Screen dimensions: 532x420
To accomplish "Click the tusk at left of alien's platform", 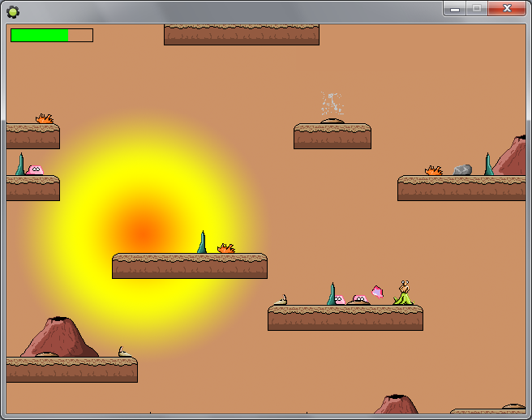I will [x=281, y=300].
